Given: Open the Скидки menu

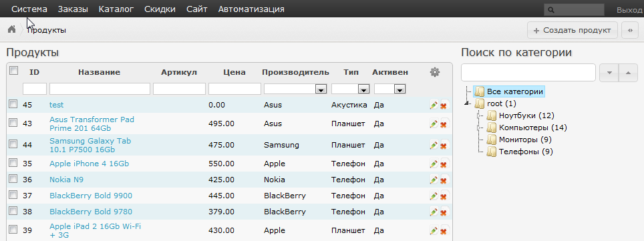Looking at the screenshot, I should [160, 9].
